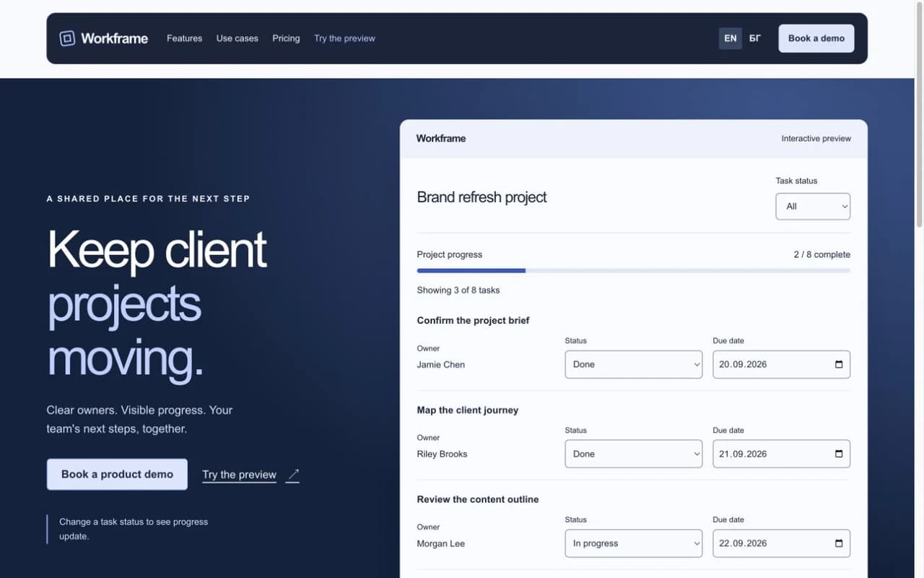
Task: Click the Confirm the project brief task title
Action: (474, 321)
